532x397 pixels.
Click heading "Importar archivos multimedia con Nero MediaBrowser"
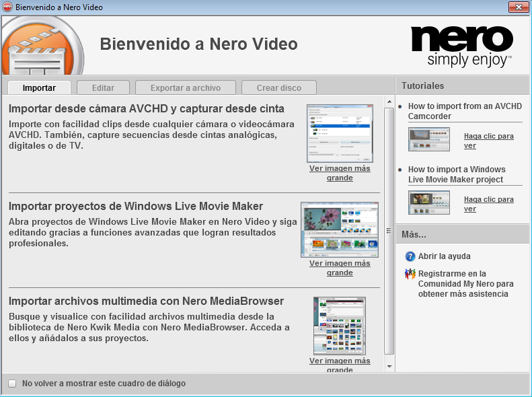146,301
